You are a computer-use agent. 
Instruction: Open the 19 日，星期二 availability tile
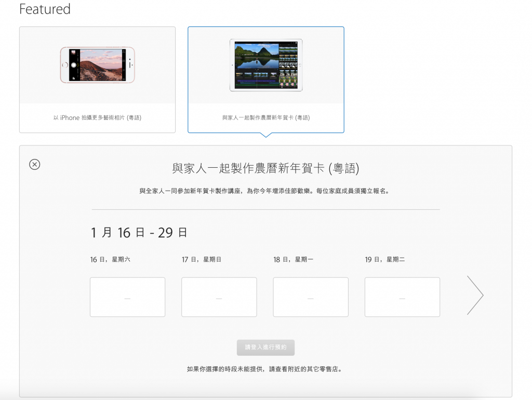[x=402, y=297]
